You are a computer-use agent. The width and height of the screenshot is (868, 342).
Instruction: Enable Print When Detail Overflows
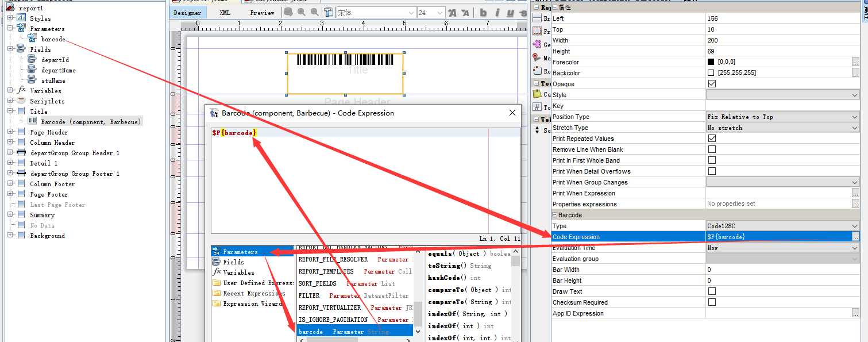point(712,171)
